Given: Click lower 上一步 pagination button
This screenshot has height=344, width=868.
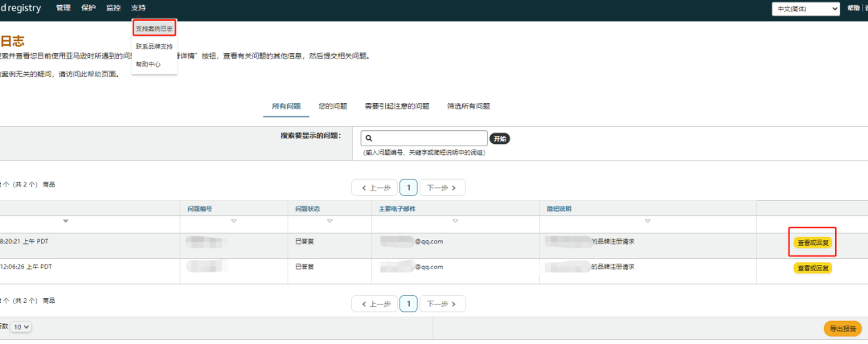Looking at the screenshot, I should (376, 304).
